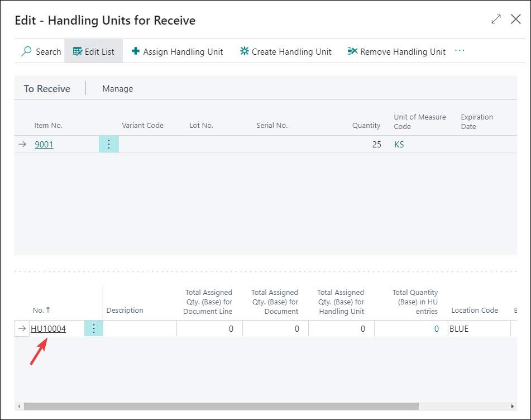
Task: Open the more options ellipsis in the toolbar
Action: tap(460, 50)
